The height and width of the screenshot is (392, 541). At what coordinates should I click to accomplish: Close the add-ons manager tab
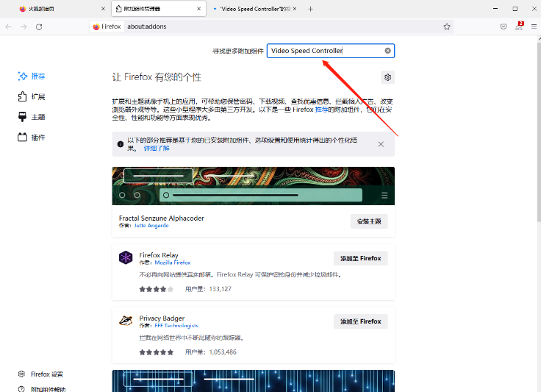point(198,9)
